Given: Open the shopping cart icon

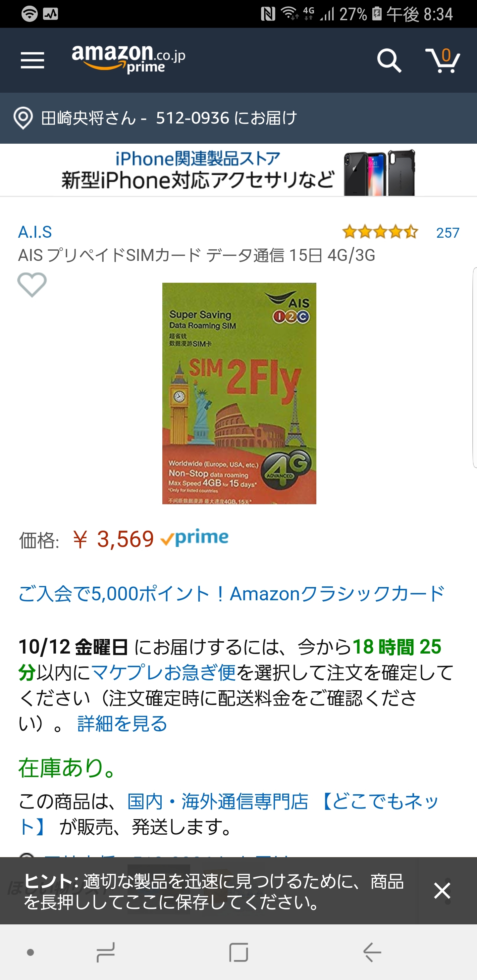Looking at the screenshot, I should point(443,60).
